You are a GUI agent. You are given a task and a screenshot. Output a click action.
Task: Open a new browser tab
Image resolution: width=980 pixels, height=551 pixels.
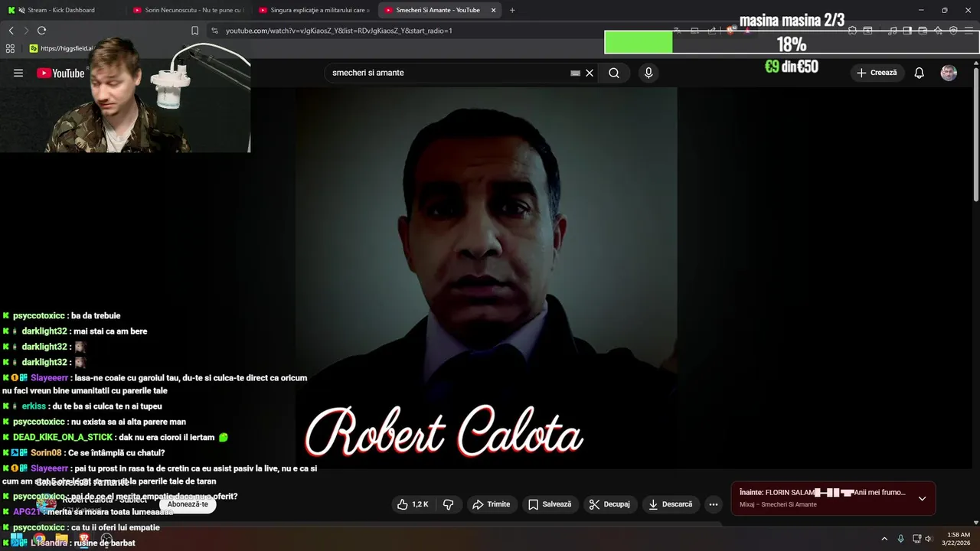(x=512, y=10)
